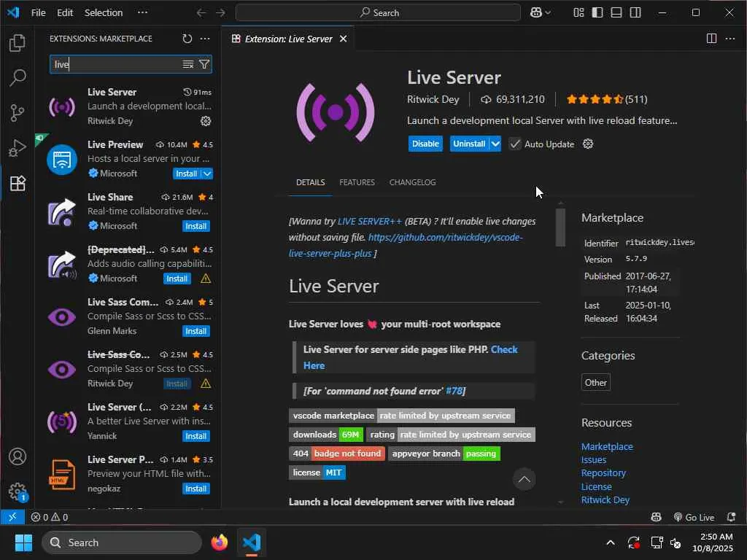Open editor more actions menu
Viewport: 747px width, 560px height.
[729, 39]
